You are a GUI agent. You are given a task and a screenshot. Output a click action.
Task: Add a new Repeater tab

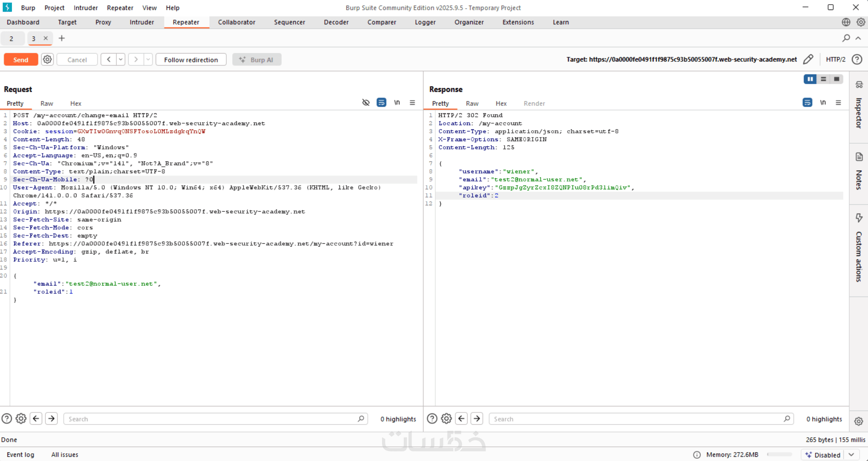point(62,38)
